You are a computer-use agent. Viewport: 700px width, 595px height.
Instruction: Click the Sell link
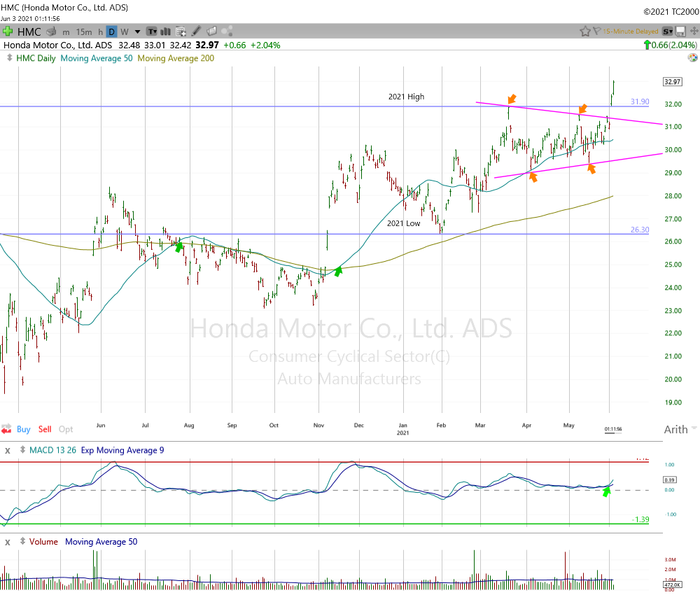(45, 429)
